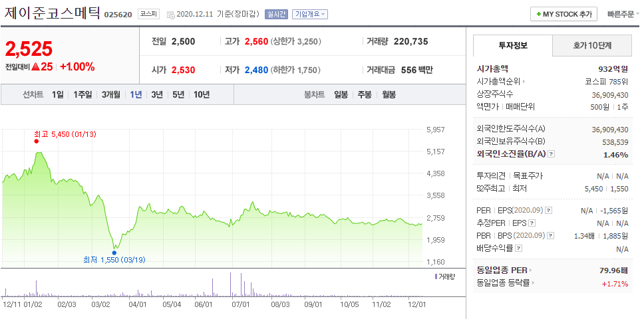
Task: Click the 시가총액 value 932억원
Action: (x=613, y=69)
